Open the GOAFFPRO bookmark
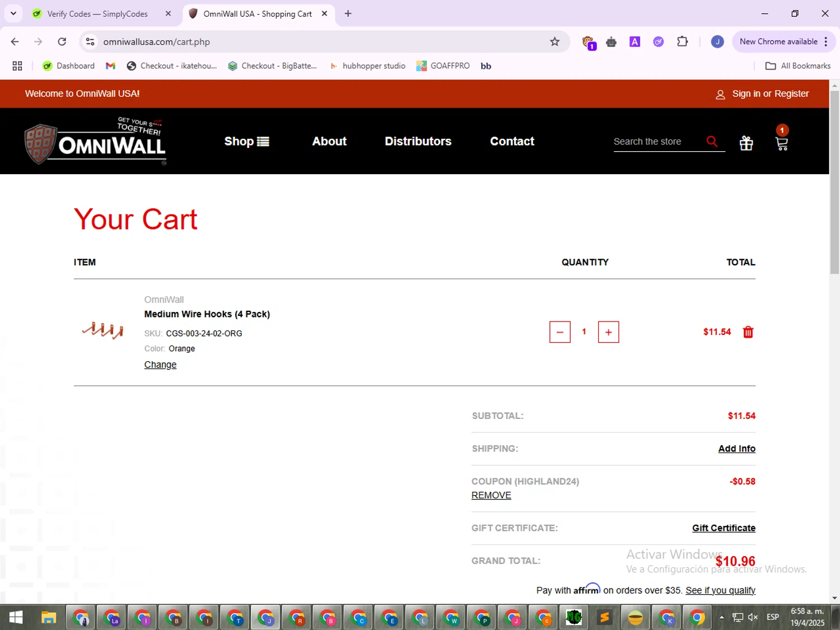Screen dimensions: 840x630 coord(443,66)
